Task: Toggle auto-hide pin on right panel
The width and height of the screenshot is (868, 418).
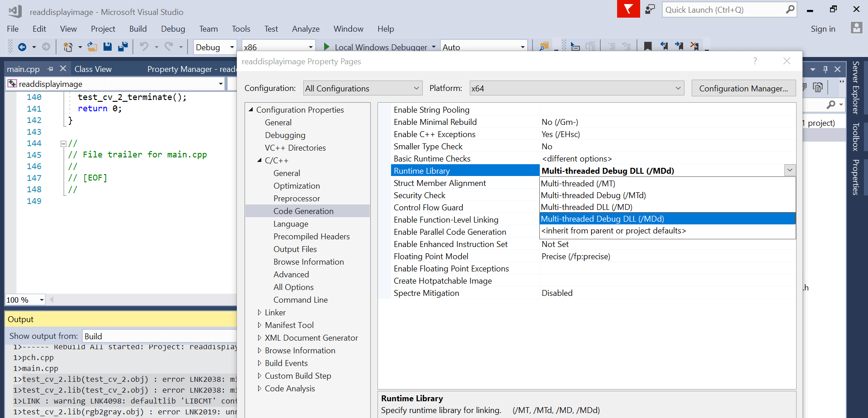Action: click(x=826, y=69)
